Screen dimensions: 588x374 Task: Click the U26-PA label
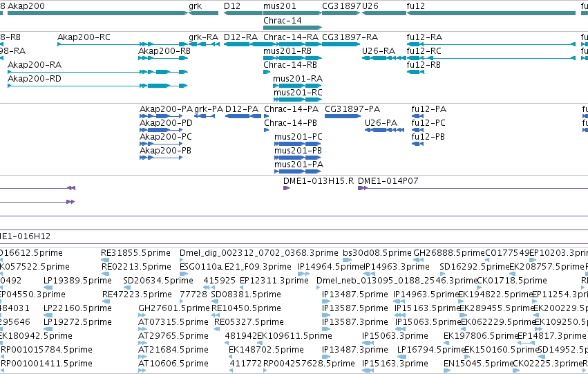(381, 123)
